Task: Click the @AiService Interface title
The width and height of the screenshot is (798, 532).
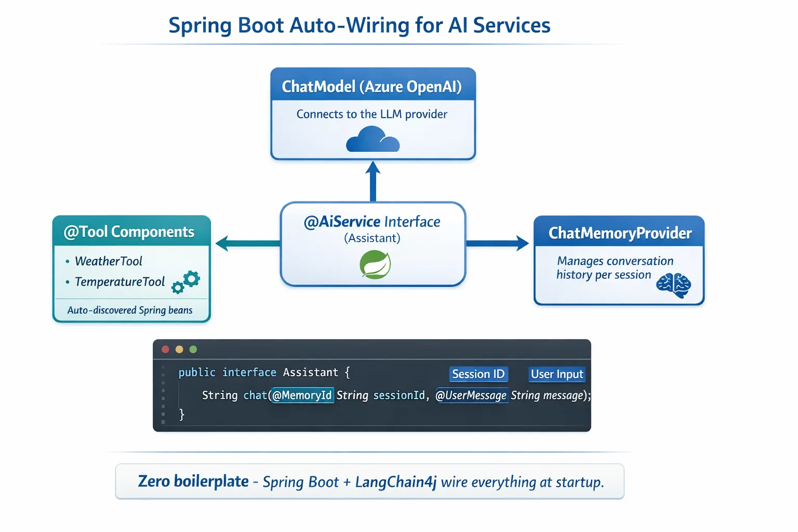Action: (x=372, y=222)
